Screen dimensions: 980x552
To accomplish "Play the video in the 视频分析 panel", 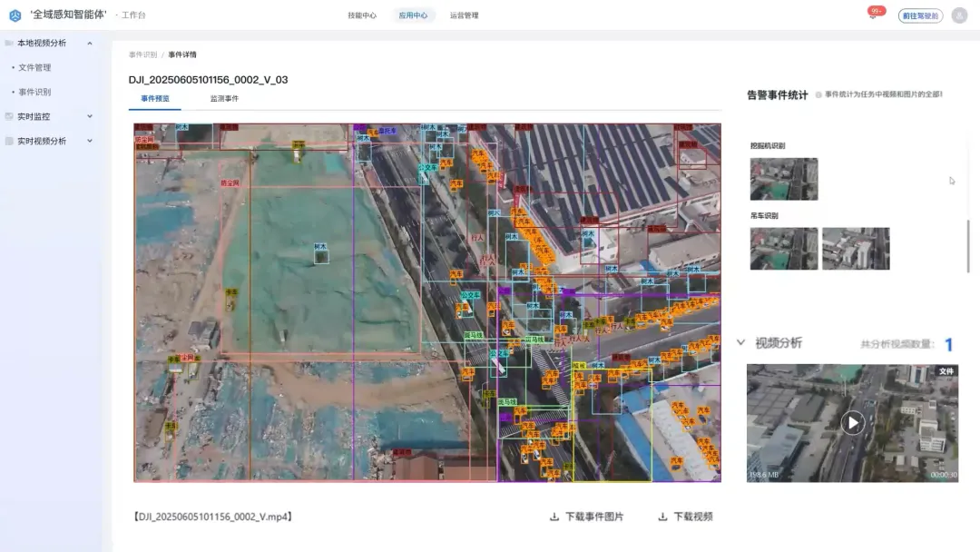I will pos(852,423).
